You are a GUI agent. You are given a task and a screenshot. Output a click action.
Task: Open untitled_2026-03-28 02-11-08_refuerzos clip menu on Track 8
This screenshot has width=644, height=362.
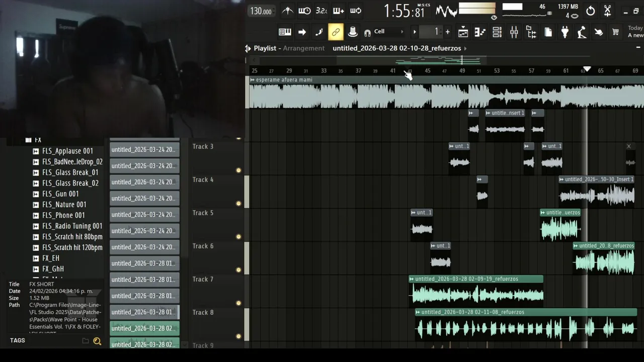pyautogui.click(x=418, y=312)
